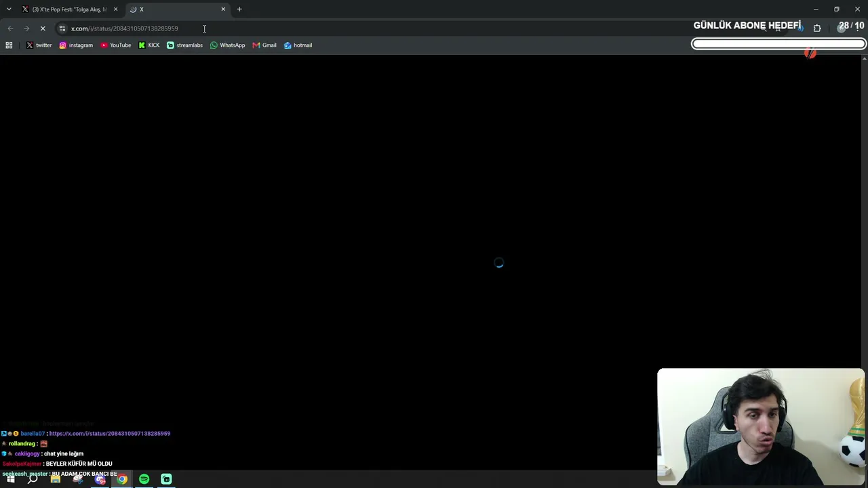Open Spotify from the taskbar

(x=144, y=479)
